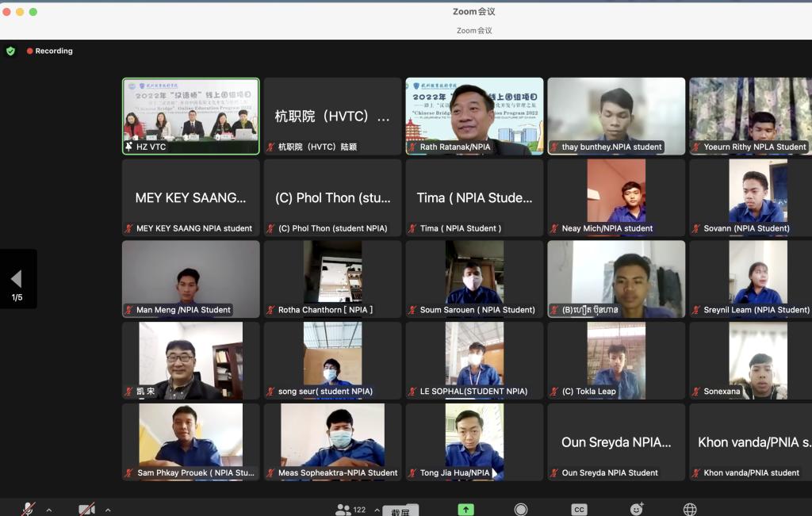Select the Rath Ratanak/NPIA video tile

click(x=474, y=116)
